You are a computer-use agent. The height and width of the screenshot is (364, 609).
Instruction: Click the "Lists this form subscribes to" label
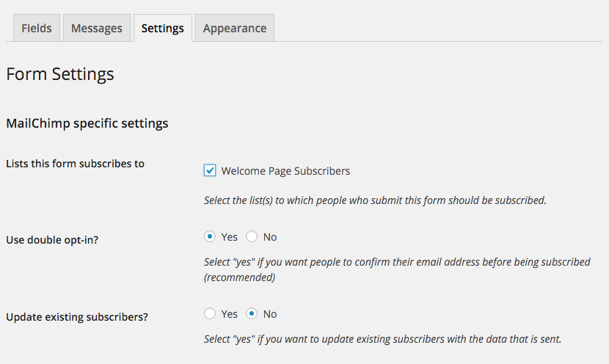coord(76,164)
